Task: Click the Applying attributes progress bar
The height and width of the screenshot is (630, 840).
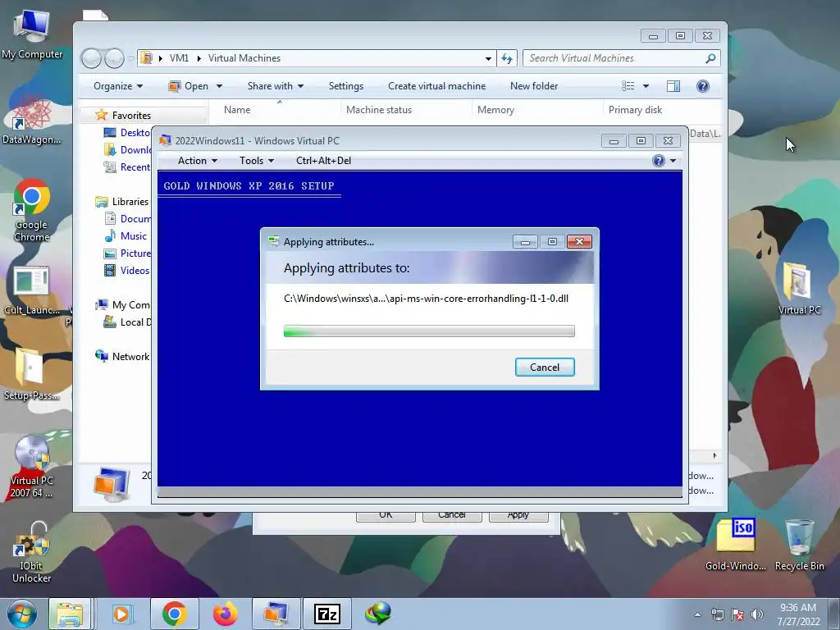Action: 429,331
